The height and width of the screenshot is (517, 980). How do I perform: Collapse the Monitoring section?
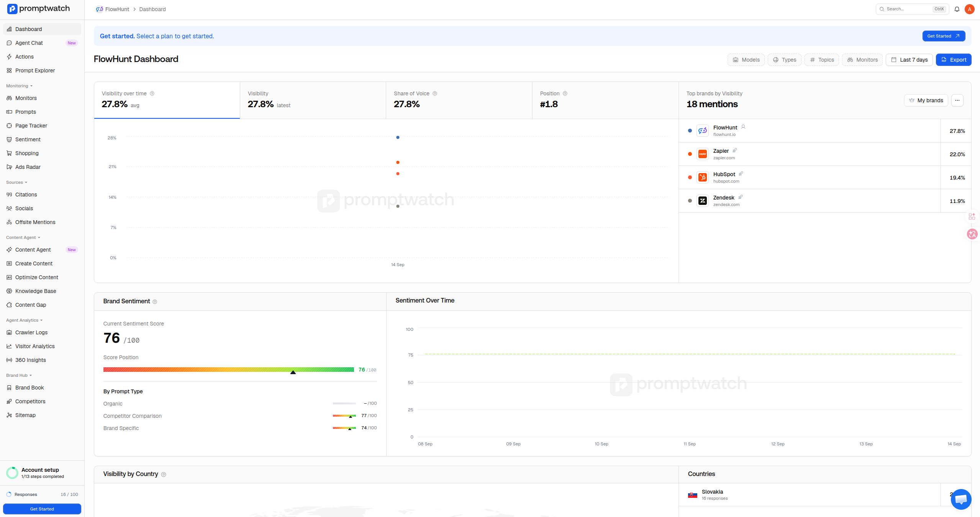coord(19,86)
